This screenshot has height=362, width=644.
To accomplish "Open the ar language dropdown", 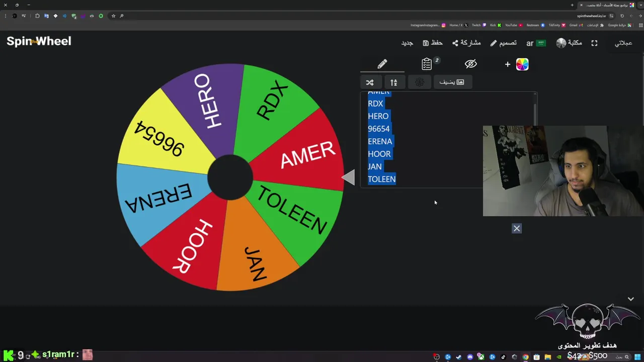I will [536, 43].
